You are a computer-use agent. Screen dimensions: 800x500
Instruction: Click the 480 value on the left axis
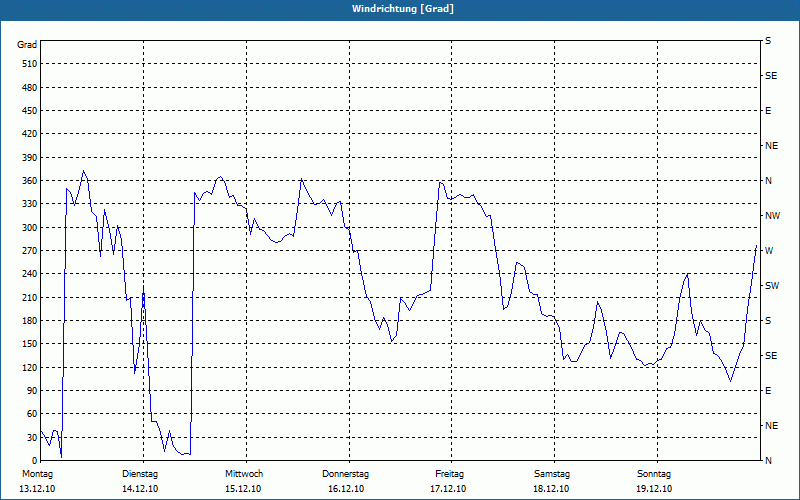coord(29,87)
